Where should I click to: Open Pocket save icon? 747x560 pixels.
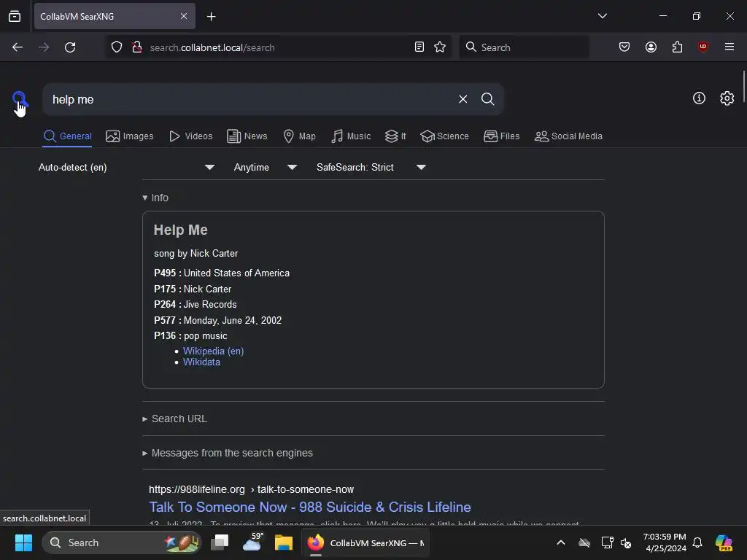coord(624,47)
